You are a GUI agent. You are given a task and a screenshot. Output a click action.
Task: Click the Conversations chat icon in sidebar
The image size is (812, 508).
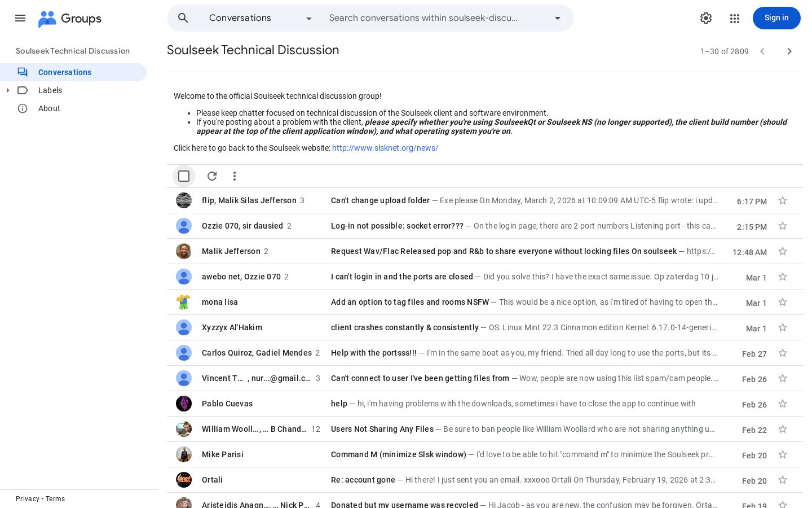(23, 72)
